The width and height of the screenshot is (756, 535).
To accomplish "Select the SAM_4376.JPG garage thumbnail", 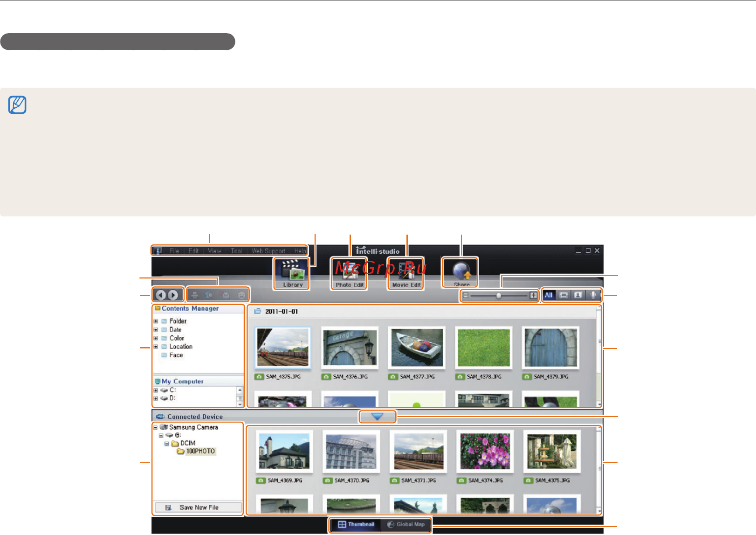I will pos(350,348).
